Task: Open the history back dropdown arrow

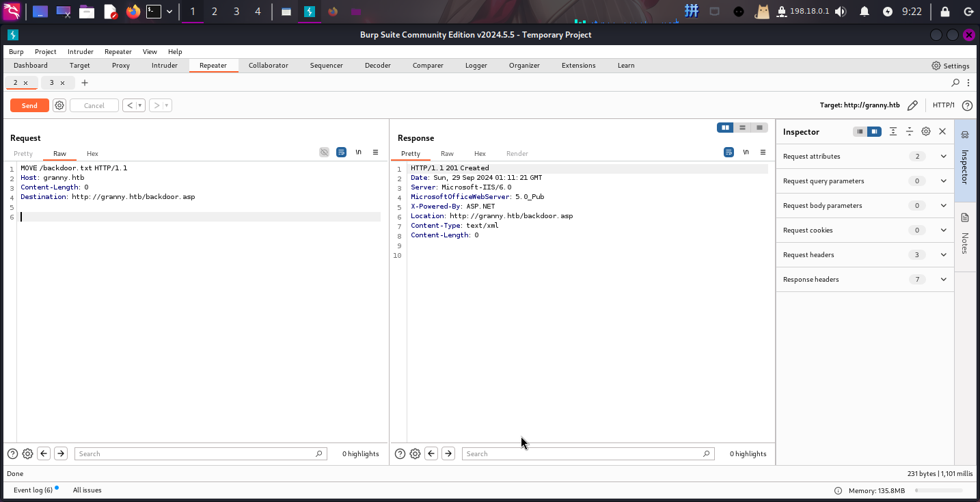Action: point(140,105)
